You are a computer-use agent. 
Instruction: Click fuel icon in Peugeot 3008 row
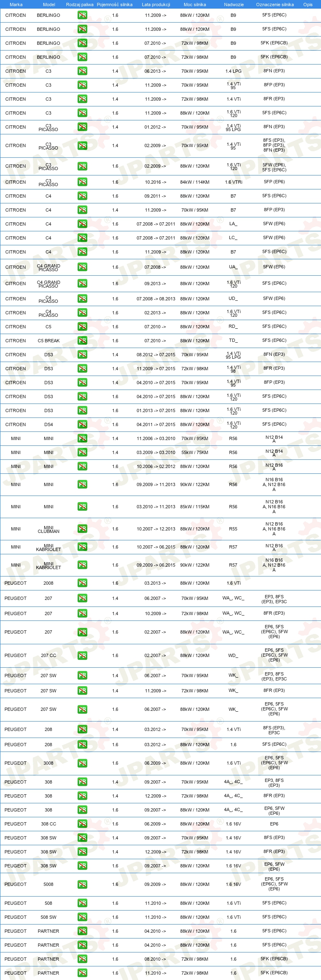(x=82, y=763)
